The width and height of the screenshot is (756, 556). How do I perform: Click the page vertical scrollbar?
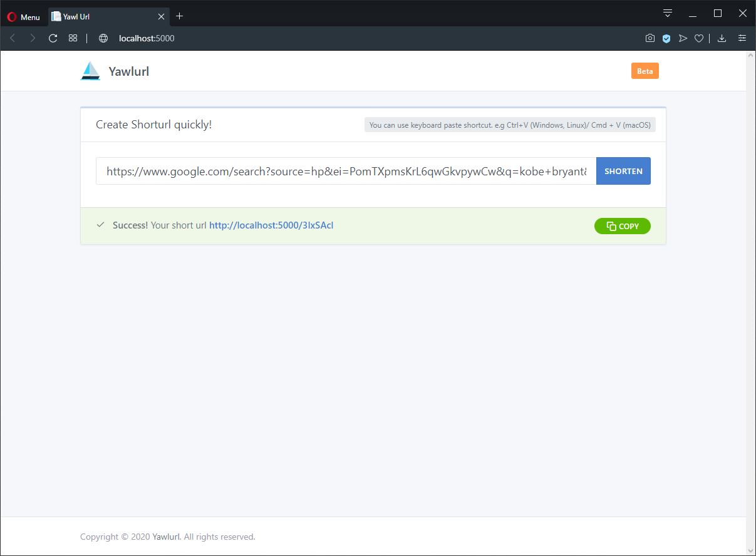pos(750,302)
